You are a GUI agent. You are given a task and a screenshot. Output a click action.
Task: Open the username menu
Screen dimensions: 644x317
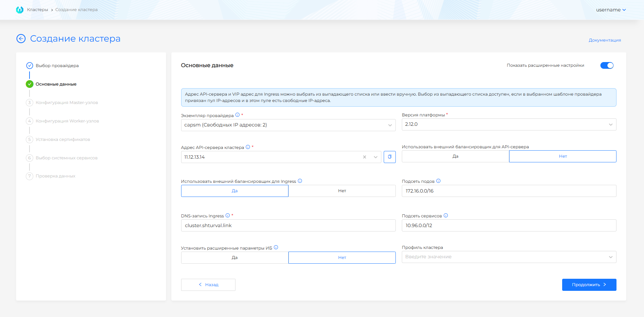tap(610, 10)
